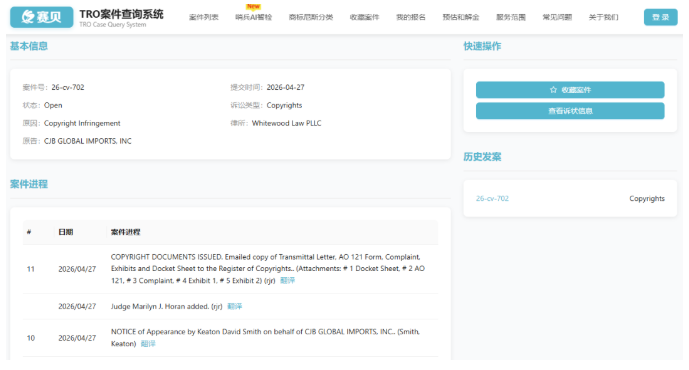Click the 基本信息 section heading
689x370 pixels.
pyautogui.click(x=29, y=46)
